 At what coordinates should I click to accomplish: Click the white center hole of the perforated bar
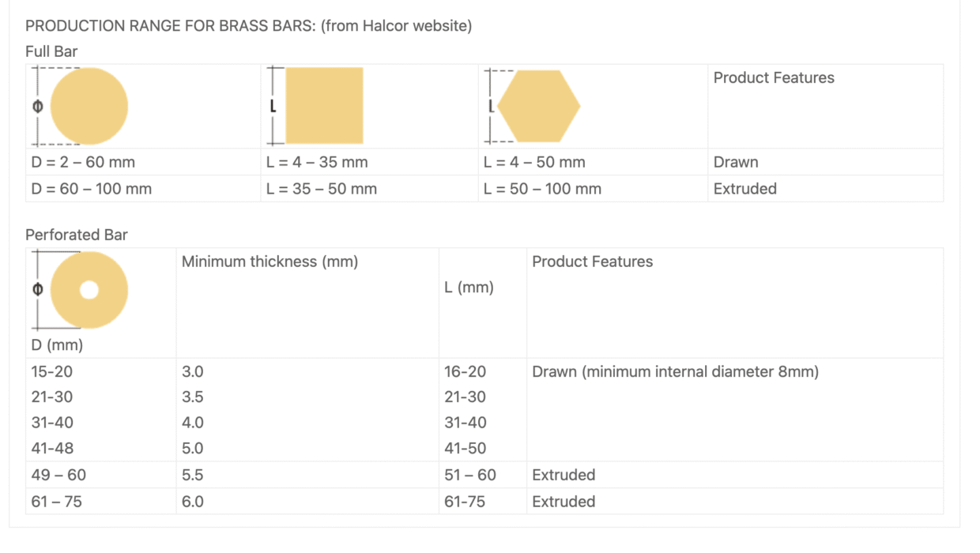click(89, 290)
